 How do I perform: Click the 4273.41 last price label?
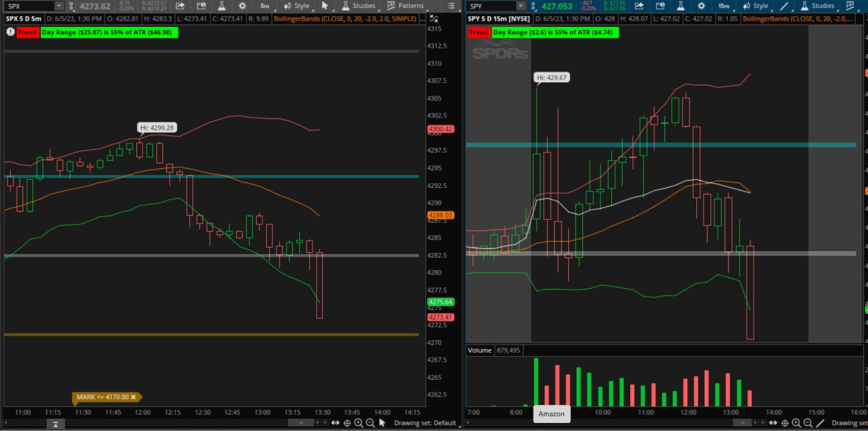tap(440, 317)
